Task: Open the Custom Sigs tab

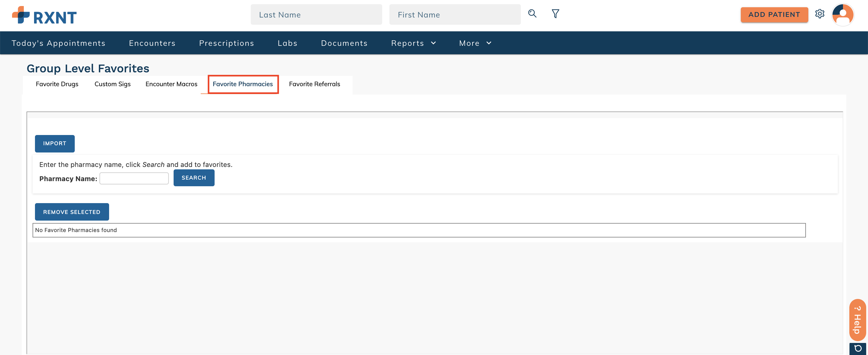Action: coord(112,84)
